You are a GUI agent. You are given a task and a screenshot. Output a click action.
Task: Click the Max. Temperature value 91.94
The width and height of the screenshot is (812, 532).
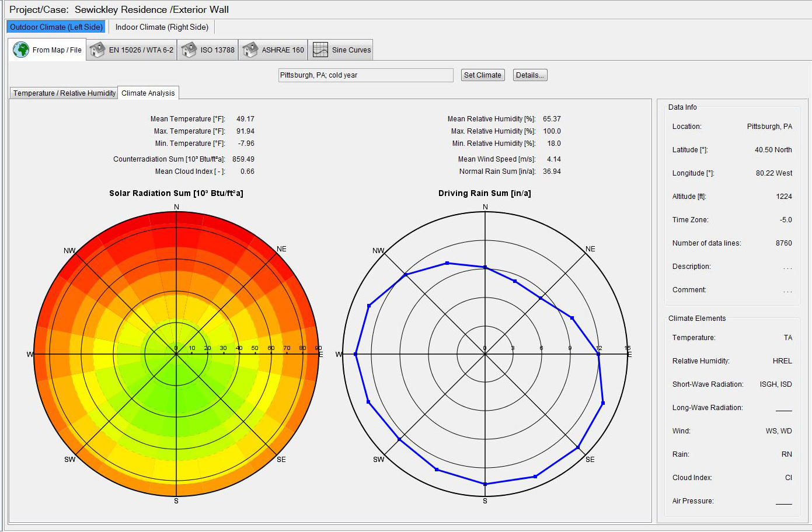(x=245, y=131)
